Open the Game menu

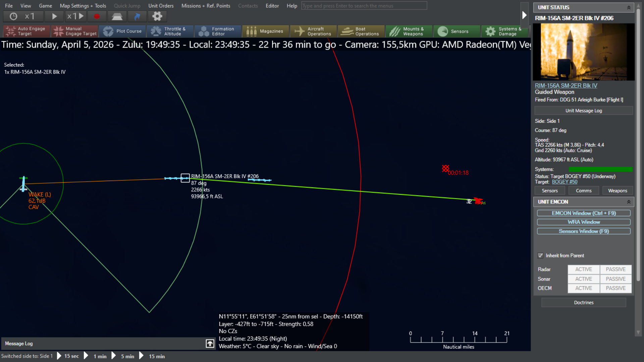coord(45,6)
